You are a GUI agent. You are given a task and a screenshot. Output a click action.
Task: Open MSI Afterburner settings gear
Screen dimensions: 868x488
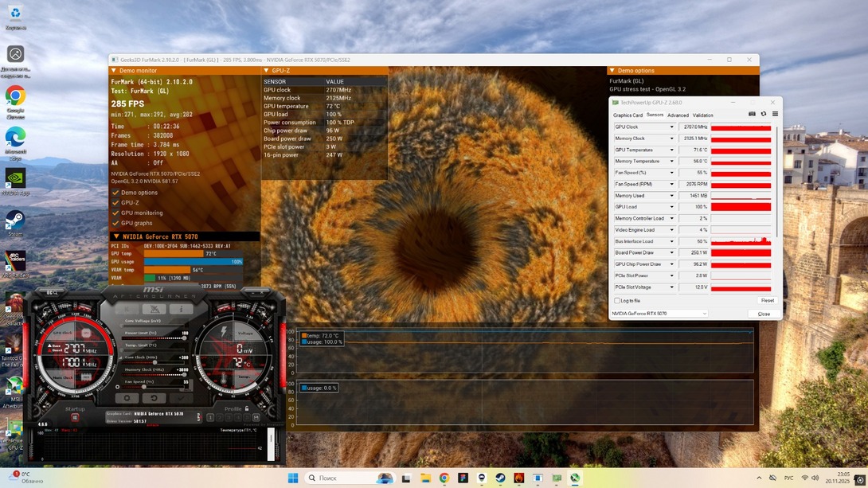click(127, 398)
